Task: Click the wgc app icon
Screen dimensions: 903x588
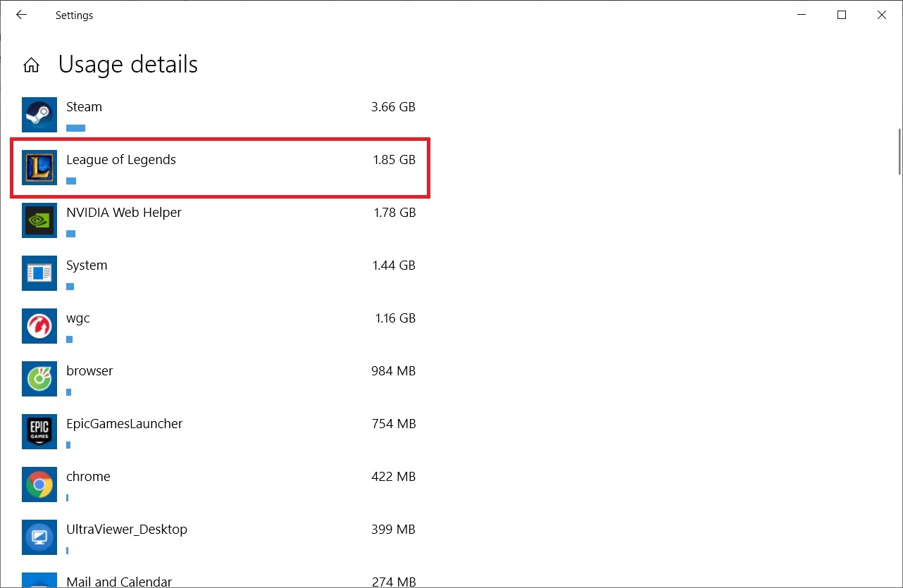Action: click(39, 326)
